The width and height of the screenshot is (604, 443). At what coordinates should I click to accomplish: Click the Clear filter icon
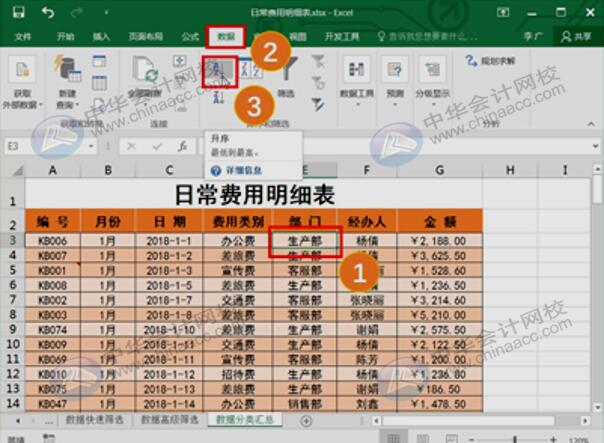[318, 61]
